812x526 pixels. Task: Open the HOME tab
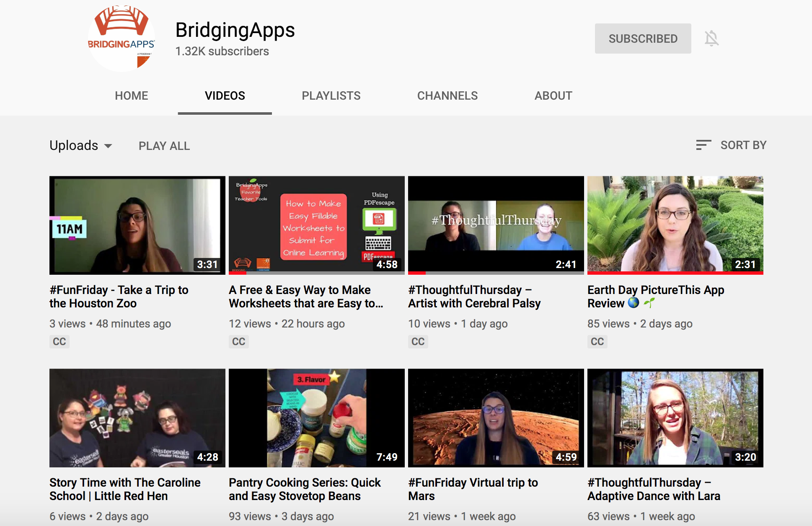pos(132,96)
